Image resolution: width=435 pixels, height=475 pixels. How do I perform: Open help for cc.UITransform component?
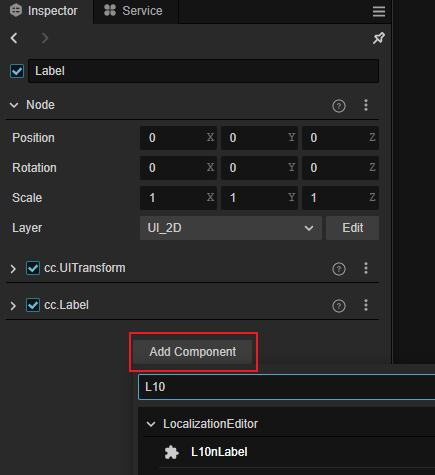339,269
